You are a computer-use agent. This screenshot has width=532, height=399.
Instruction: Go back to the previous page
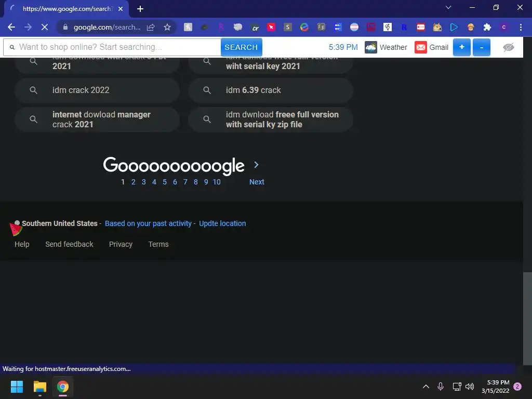click(11, 27)
